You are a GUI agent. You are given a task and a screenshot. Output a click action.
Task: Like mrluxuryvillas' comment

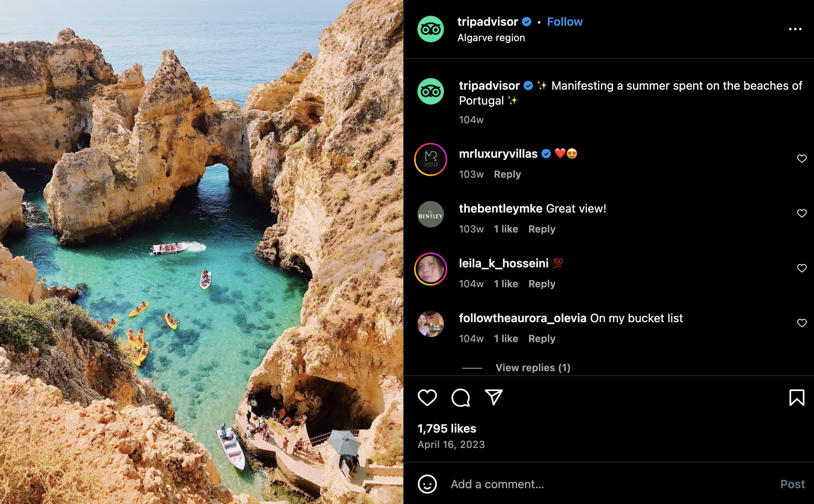(x=802, y=159)
